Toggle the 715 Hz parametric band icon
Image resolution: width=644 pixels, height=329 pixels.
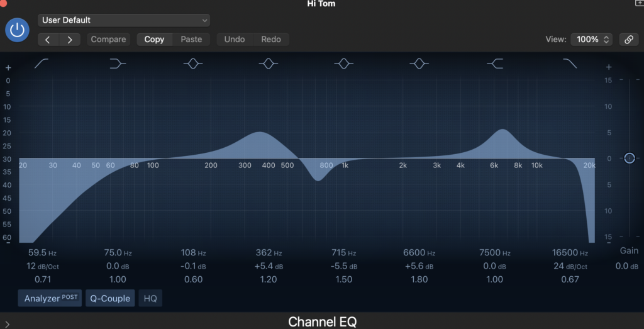tap(343, 64)
